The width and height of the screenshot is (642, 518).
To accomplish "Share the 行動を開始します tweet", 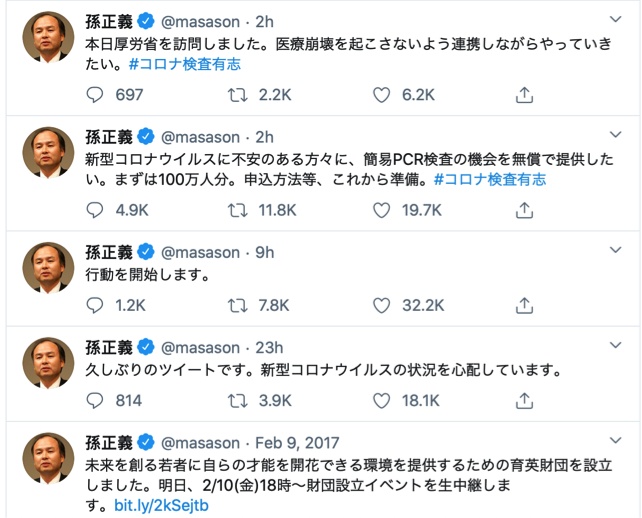I will (524, 305).
